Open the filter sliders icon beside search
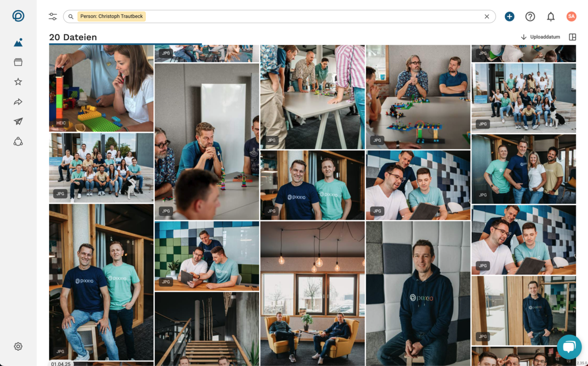 pos(53,16)
